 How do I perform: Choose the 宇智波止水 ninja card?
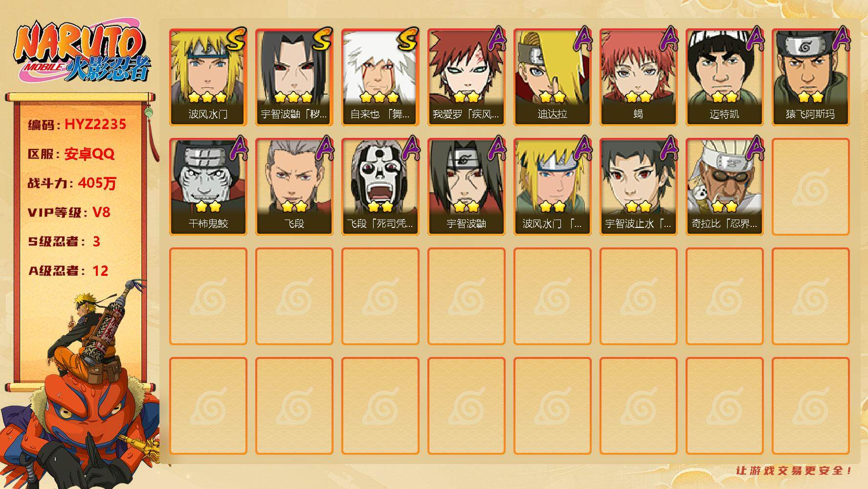[639, 187]
